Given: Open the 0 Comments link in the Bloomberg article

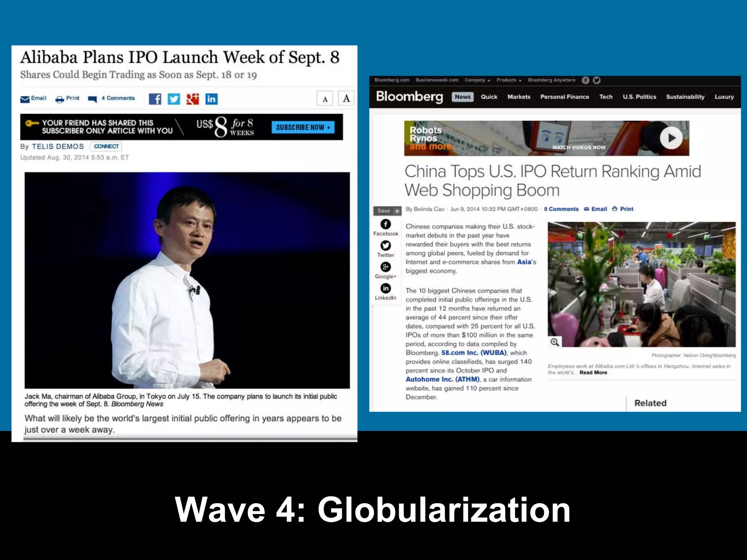Looking at the screenshot, I should pos(561,209).
